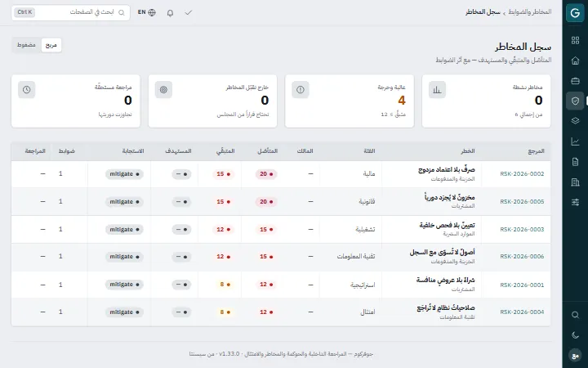Open the مخاطر نشطة summary card
The width and height of the screenshot is (588, 368).
point(486,101)
